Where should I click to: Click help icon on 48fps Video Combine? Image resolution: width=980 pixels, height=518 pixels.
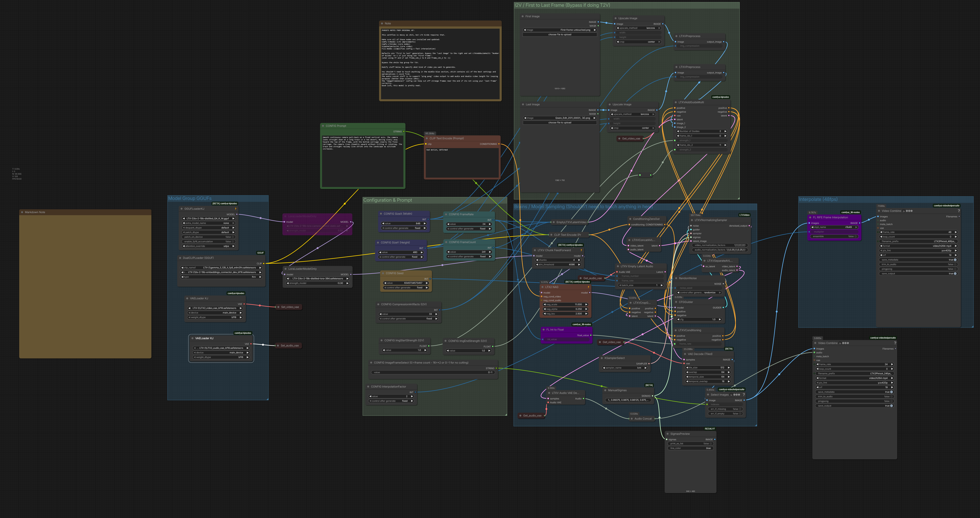point(959,211)
